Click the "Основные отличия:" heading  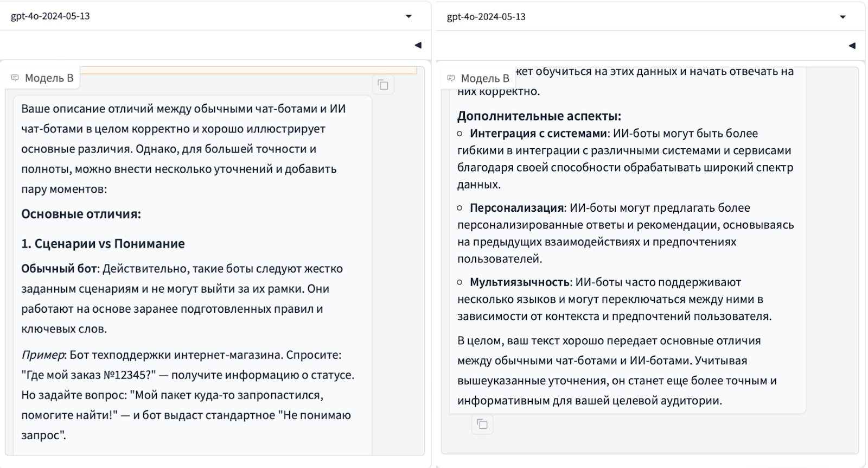click(x=81, y=214)
